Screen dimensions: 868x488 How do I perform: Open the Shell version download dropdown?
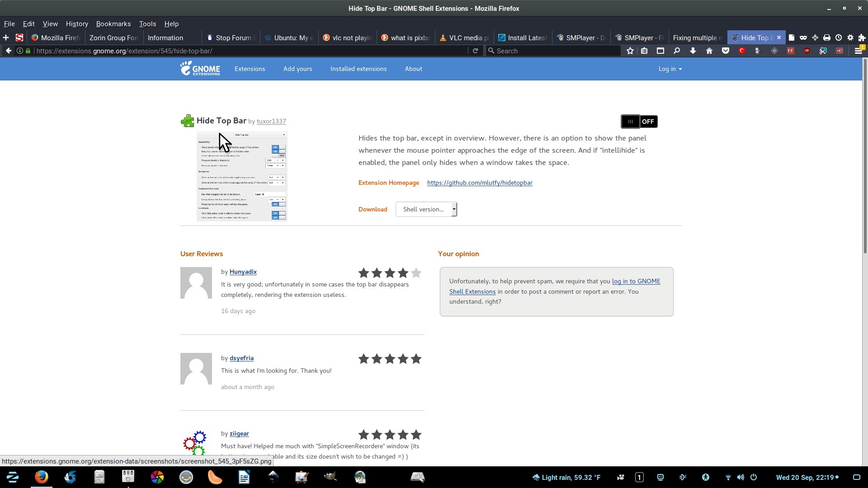426,209
